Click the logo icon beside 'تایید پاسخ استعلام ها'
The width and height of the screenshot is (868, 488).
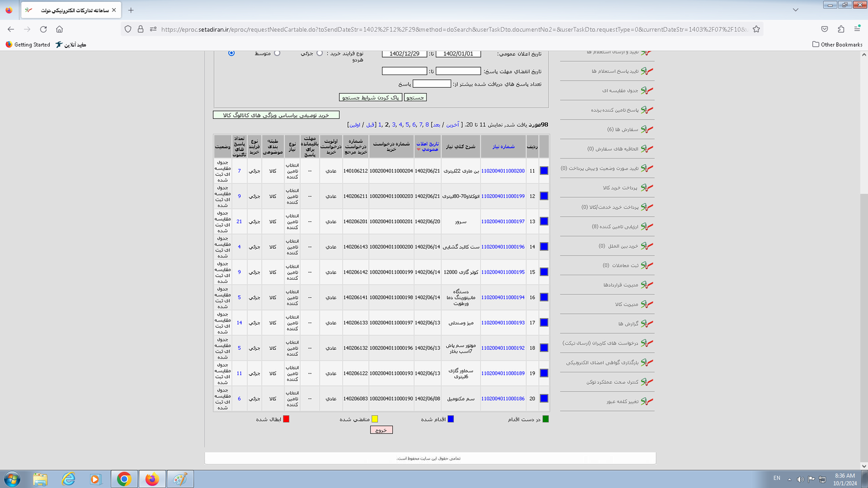(x=647, y=71)
